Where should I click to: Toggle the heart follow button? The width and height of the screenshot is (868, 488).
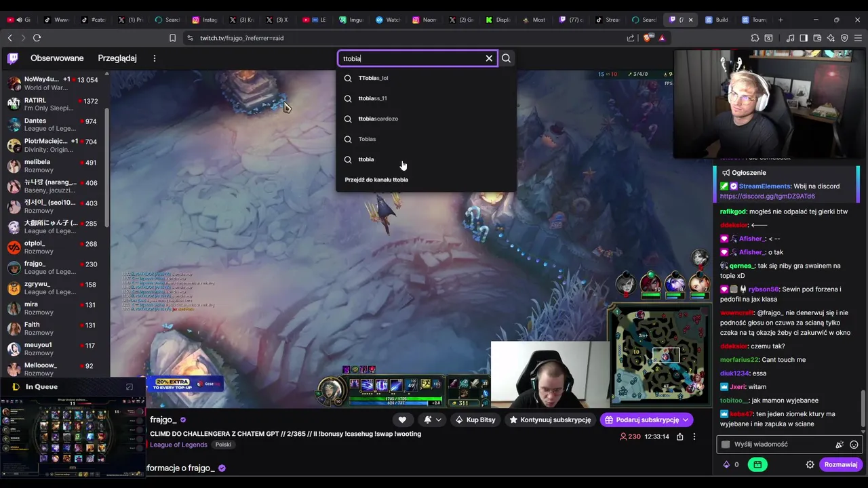point(402,420)
